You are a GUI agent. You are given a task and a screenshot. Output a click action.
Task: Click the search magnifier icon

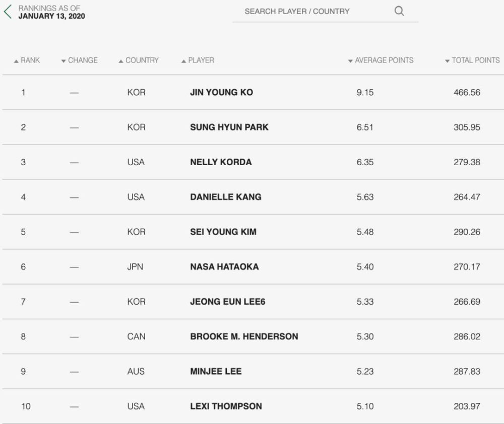[399, 11]
